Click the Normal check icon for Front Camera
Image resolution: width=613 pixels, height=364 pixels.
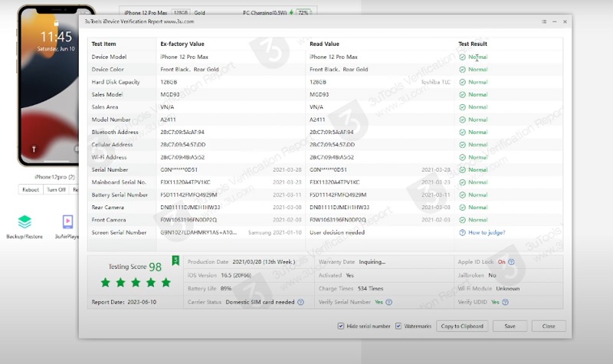click(463, 220)
